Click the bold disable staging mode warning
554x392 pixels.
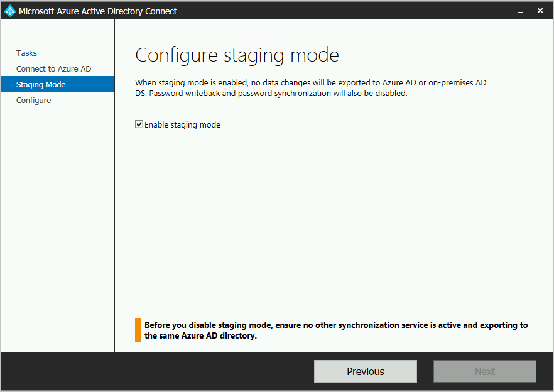click(x=336, y=330)
